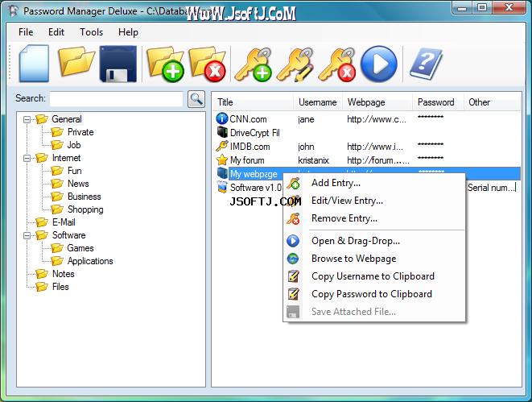The image size is (532, 402).
Task: Choose Open & Drag-Drop... from context menu
Action: (x=374, y=241)
